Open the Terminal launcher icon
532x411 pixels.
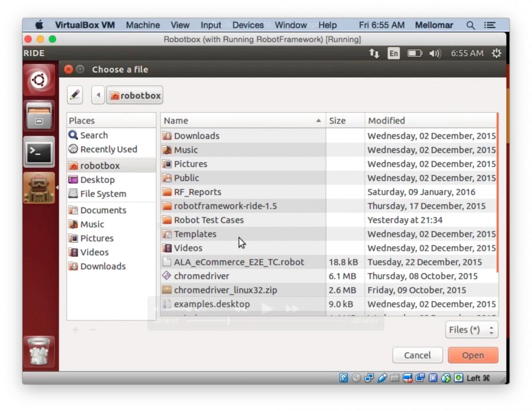point(39,151)
